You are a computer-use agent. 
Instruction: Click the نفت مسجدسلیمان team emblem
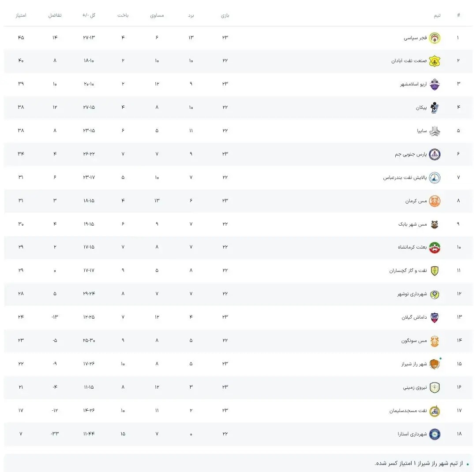pos(435,410)
